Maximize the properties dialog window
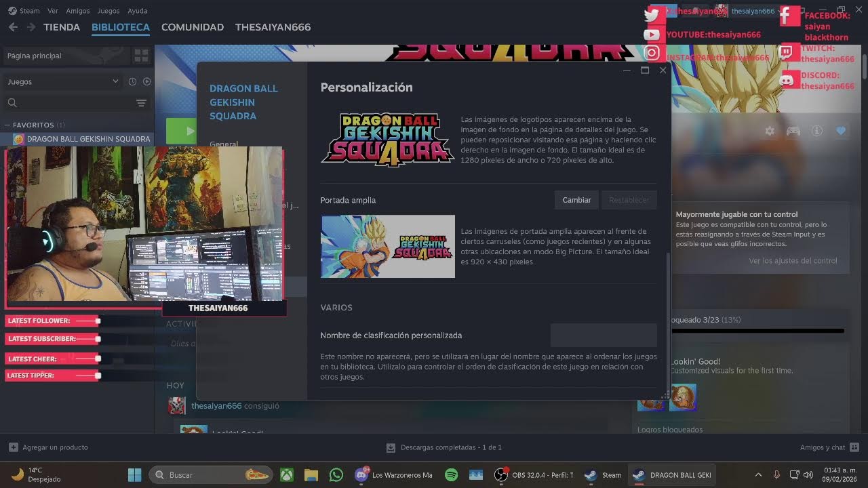Viewport: 868px width, 488px height. pyautogui.click(x=645, y=70)
